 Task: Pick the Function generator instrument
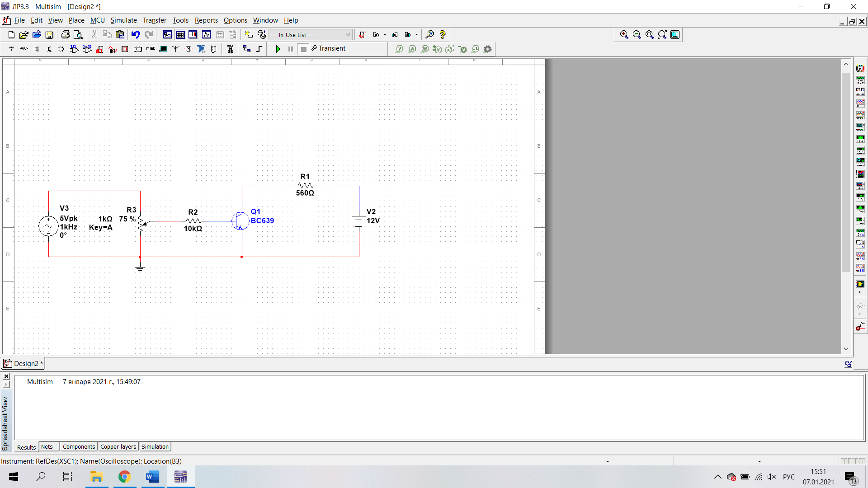[x=860, y=80]
